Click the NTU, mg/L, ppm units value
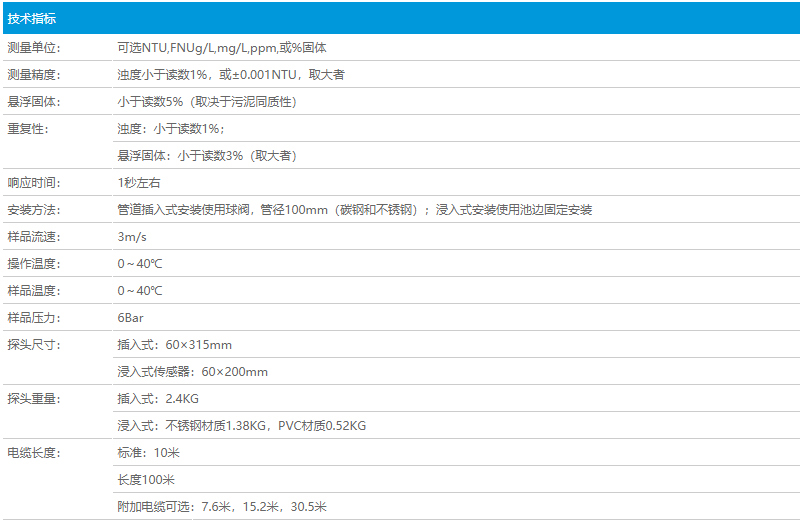The image size is (800, 528). 222,48
